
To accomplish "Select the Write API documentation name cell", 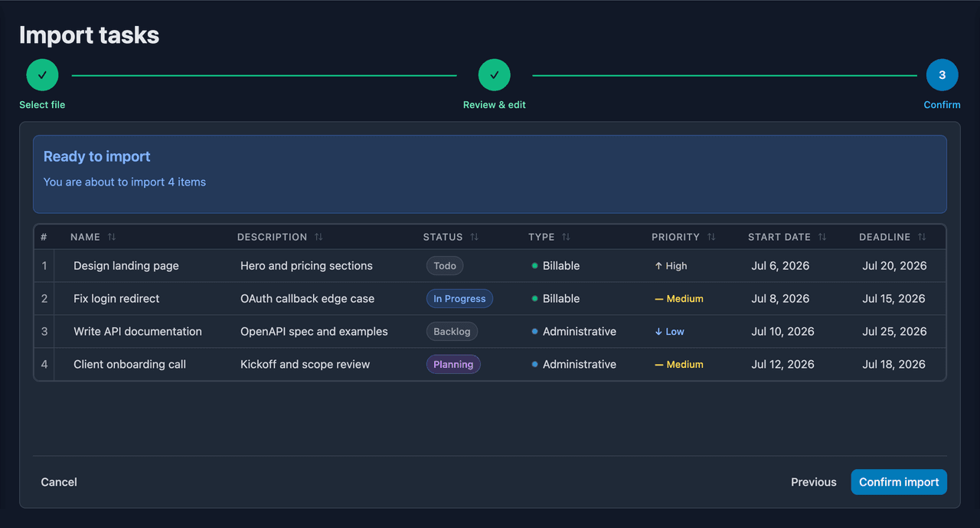I will (138, 332).
